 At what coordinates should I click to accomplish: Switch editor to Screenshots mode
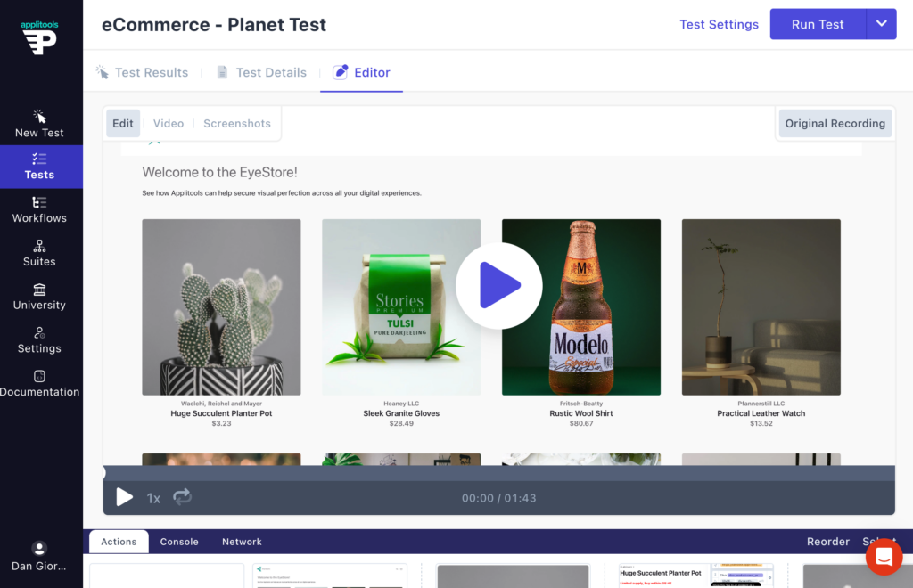pyautogui.click(x=237, y=124)
